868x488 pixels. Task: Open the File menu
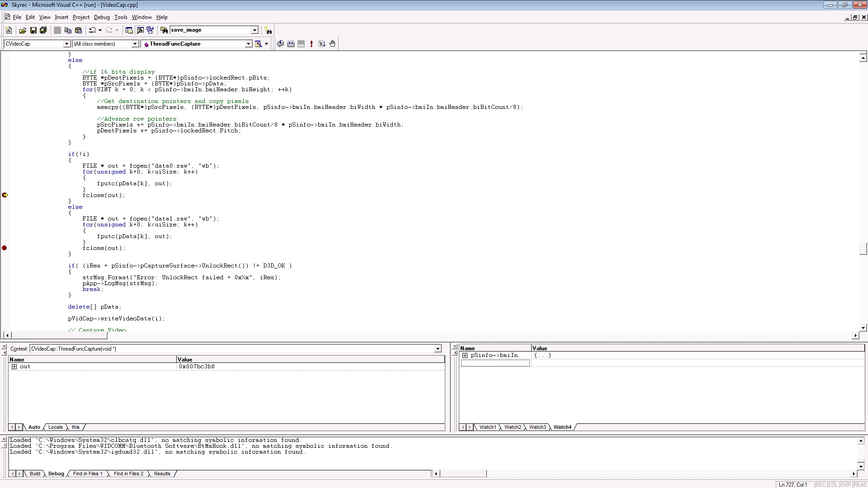(17, 17)
